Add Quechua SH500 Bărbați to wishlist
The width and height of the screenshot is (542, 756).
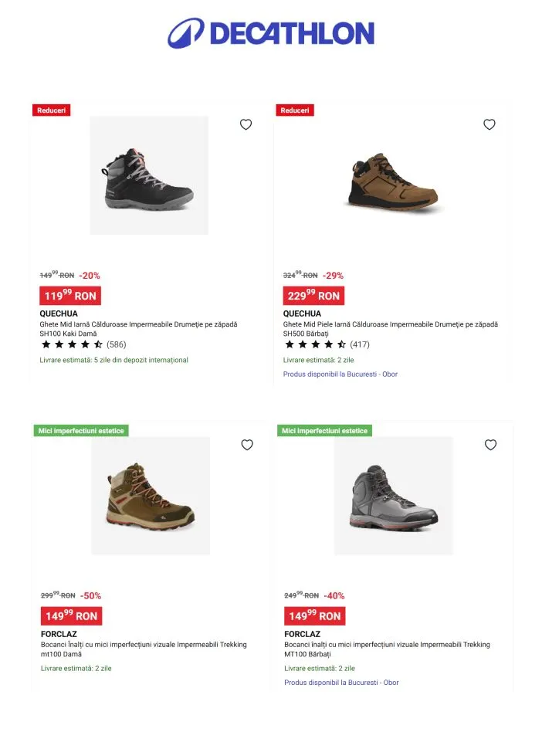[x=489, y=124]
